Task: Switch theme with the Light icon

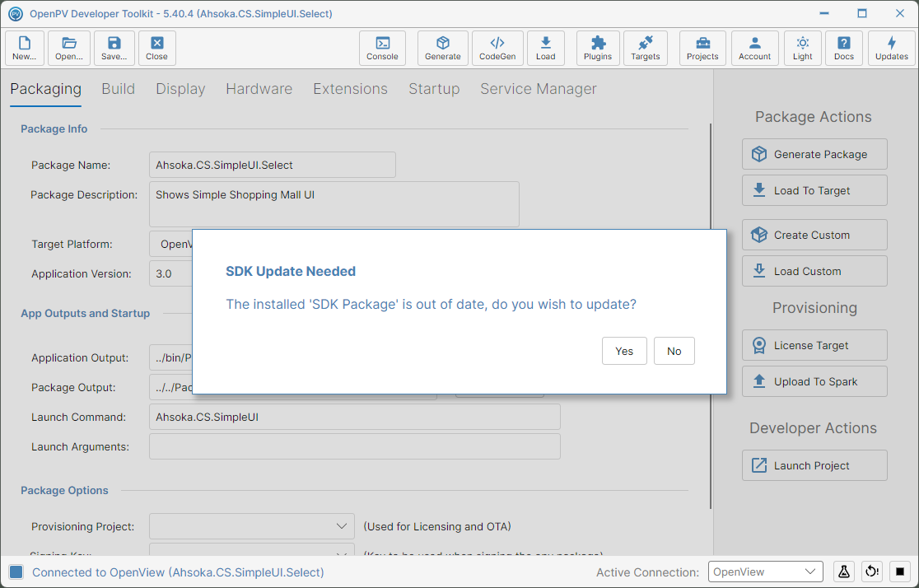Action: click(x=802, y=48)
